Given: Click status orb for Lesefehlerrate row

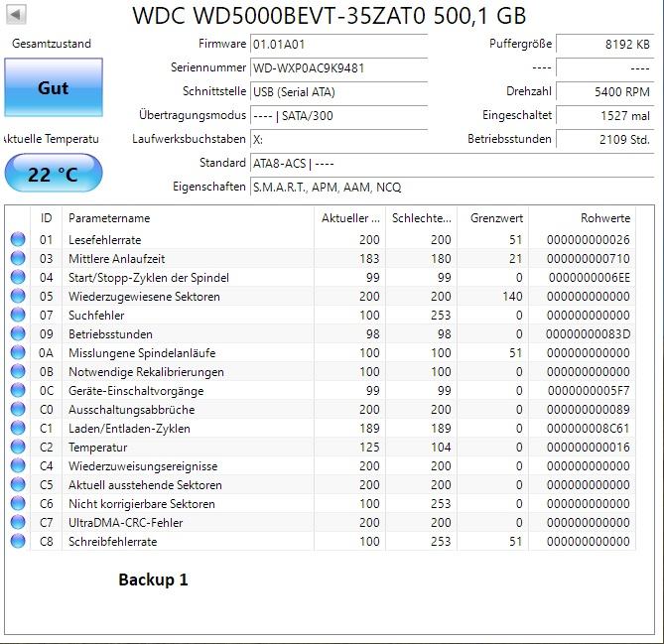Looking at the screenshot, I should pyautogui.click(x=18, y=239).
